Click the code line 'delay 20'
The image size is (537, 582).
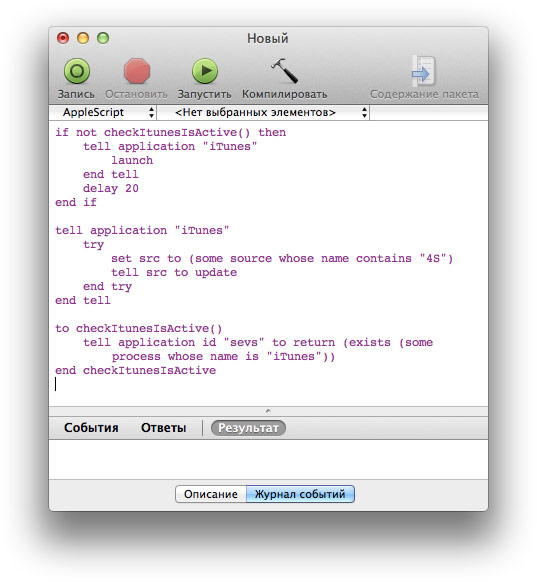click(x=111, y=188)
